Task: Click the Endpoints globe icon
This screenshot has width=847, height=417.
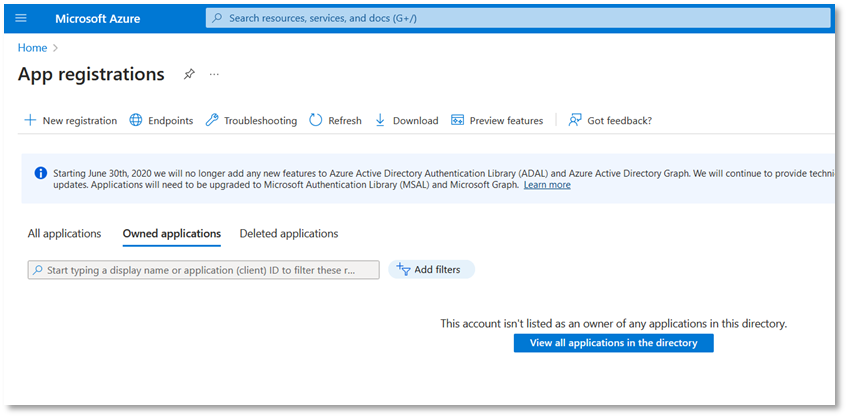Action: [x=136, y=121]
